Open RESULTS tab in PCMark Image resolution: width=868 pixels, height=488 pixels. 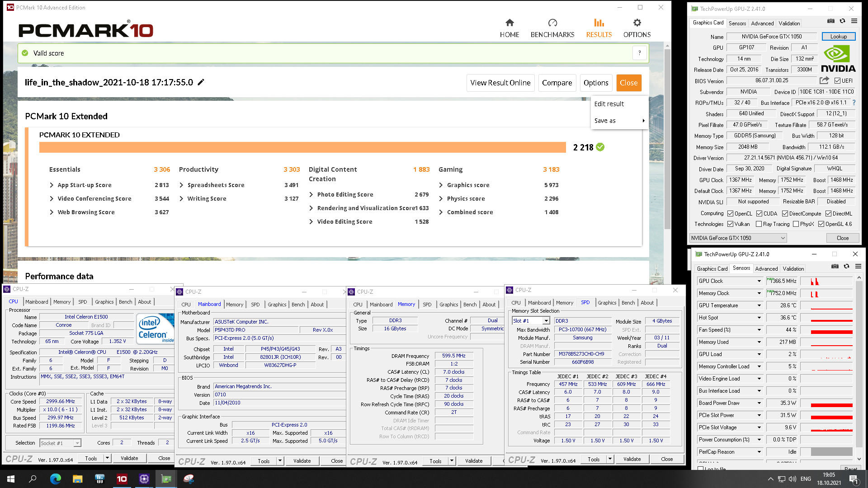tap(599, 28)
